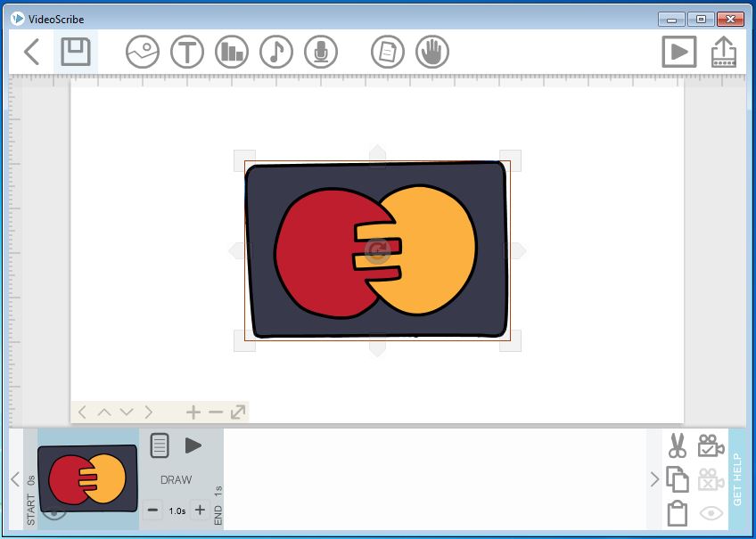
Task: Open the publish and export panel
Action: pyautogui.click(x=723, y=52)
